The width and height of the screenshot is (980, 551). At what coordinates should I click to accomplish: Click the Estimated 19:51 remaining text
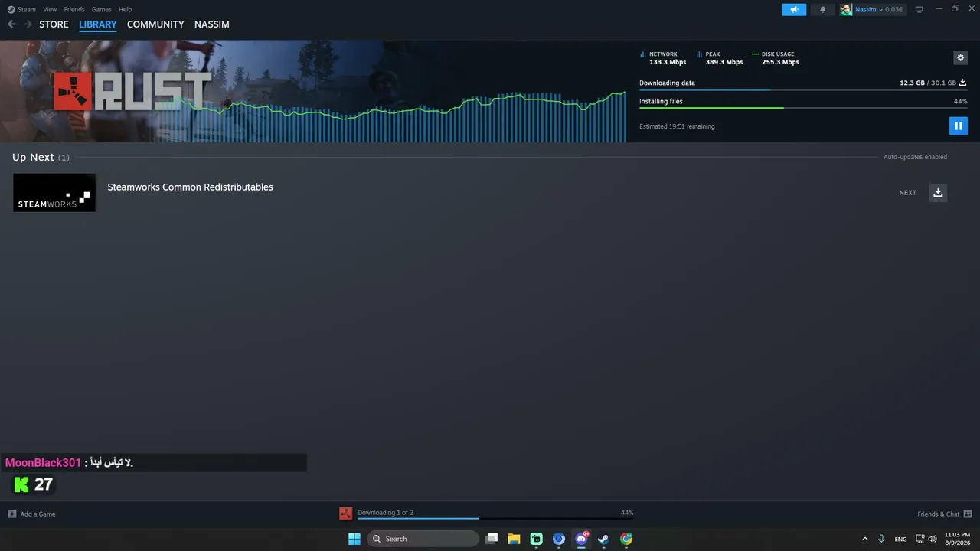point(677,126)
